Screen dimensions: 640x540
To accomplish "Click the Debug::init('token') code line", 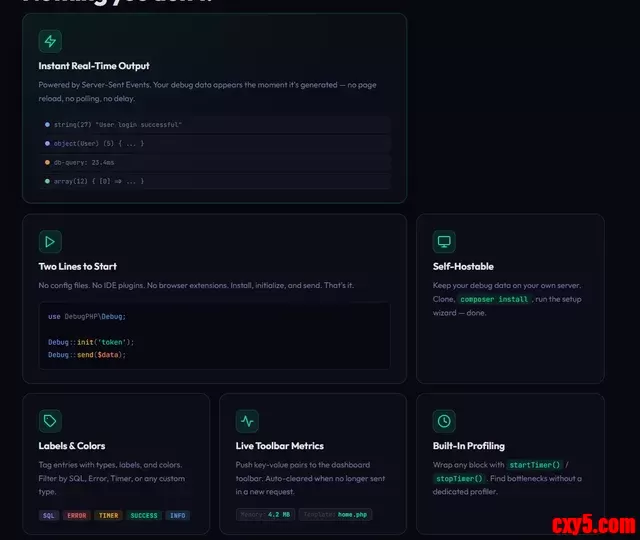I will (91, 341).
